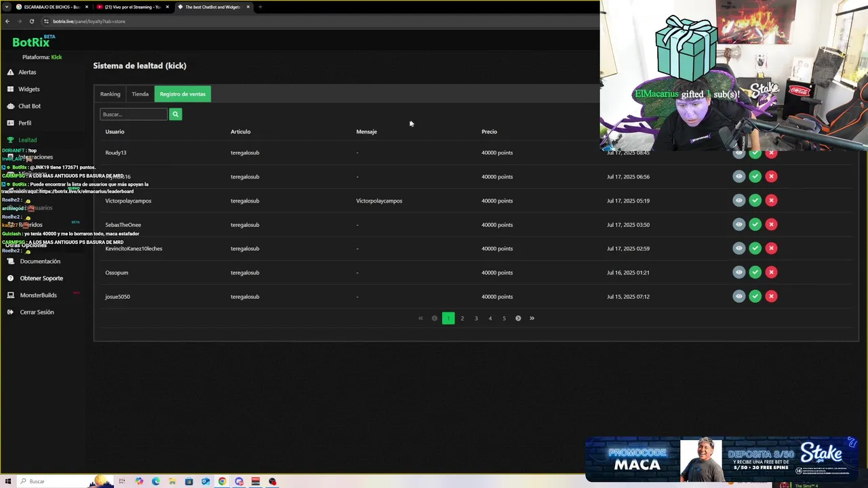This screenshot has width=868, height=488.
Task: Open the Windows Start menu
Action: [x=8, y=481]
